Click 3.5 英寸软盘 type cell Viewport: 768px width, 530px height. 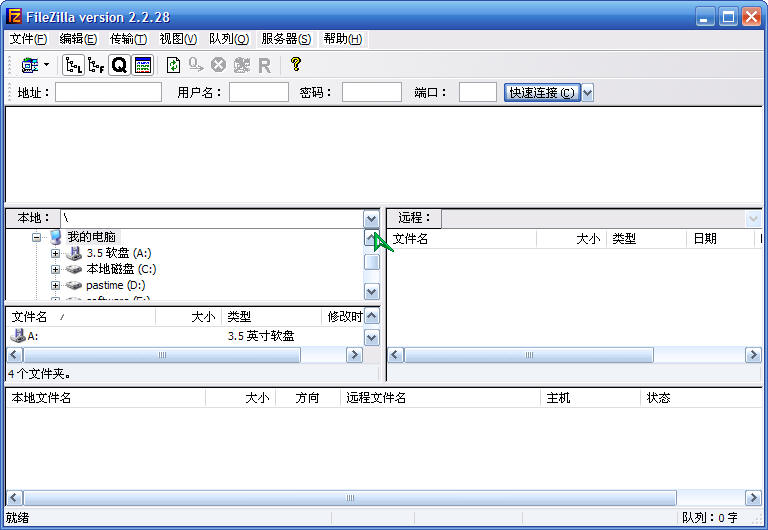[x=261, y=336]
